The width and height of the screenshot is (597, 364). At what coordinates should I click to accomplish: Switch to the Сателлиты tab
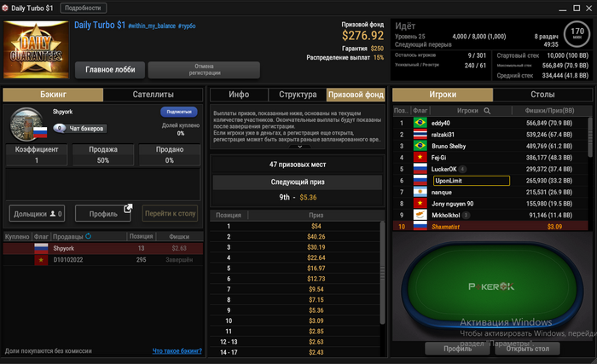coord(153,95)
